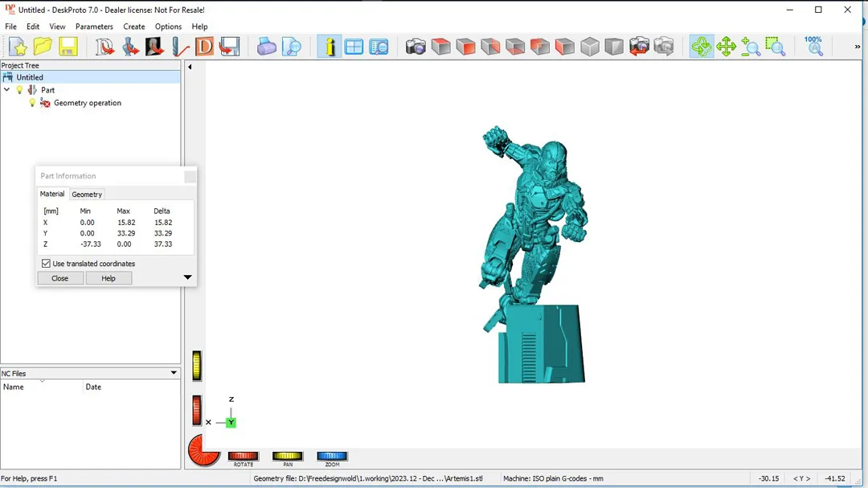This screenshot has height=488, width=868.
Task: Save project using the yellow floppy icon
Action: (x=68, y=47)
